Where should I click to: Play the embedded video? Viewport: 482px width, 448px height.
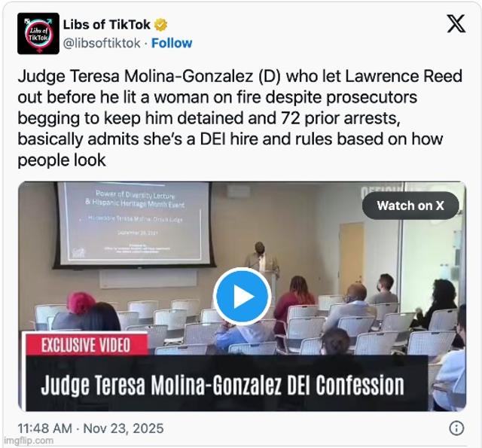[x=243, y=297]
